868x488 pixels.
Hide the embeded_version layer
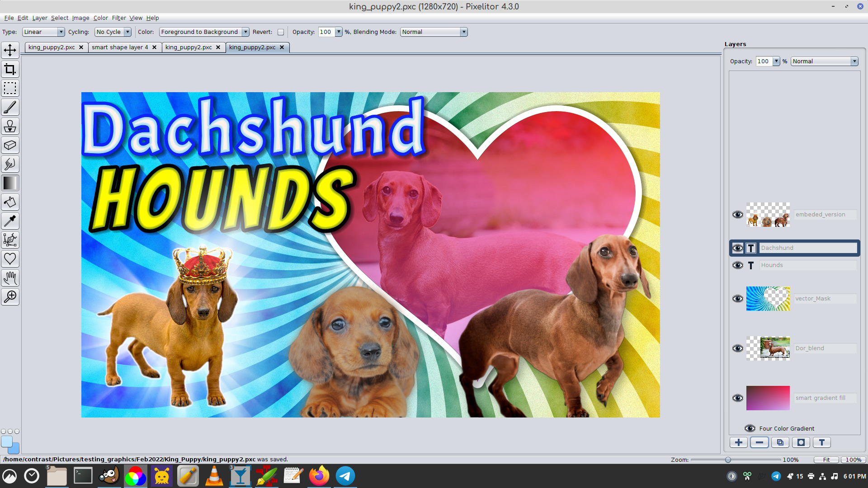[x=737, y=215]
